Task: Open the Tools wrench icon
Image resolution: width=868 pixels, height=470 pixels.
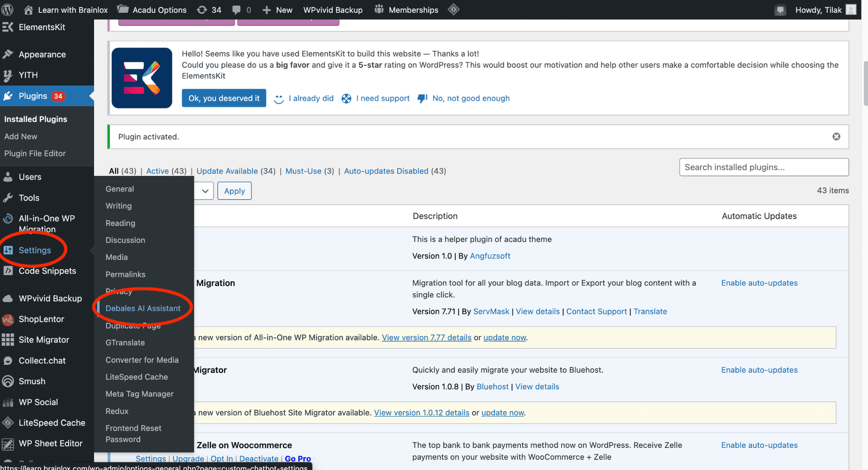Action: (8, 197)
